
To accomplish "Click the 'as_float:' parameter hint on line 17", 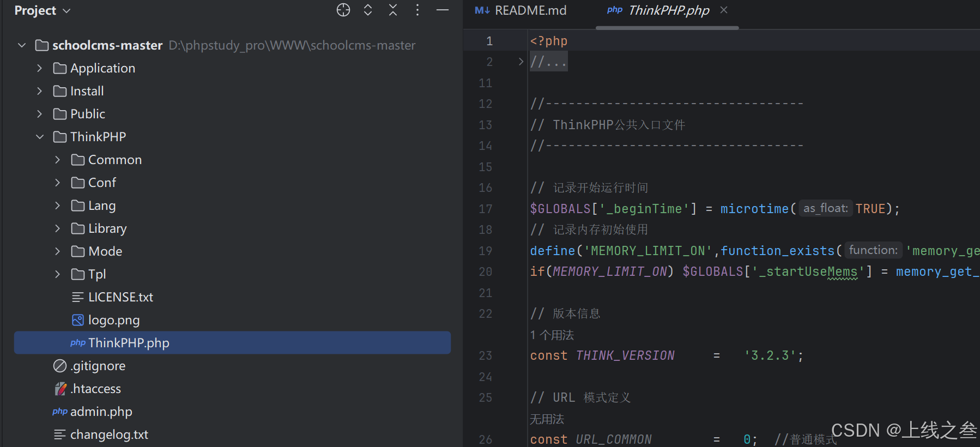I will pos(826,208).
